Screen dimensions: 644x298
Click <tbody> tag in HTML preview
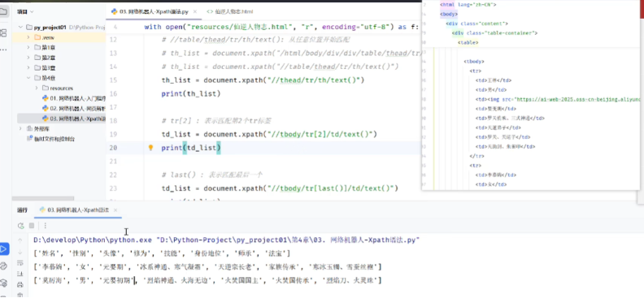[x=474, y=62]
